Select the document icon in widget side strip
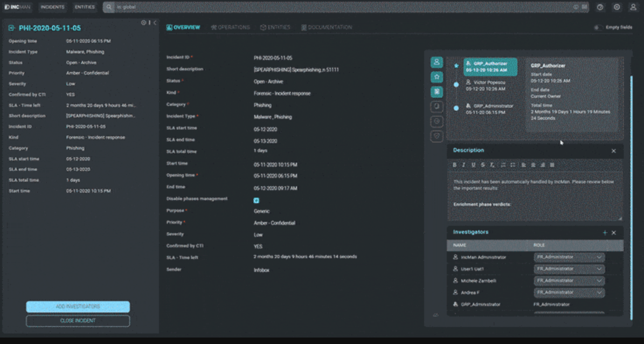The image size is (644, 344). point(437,92)
